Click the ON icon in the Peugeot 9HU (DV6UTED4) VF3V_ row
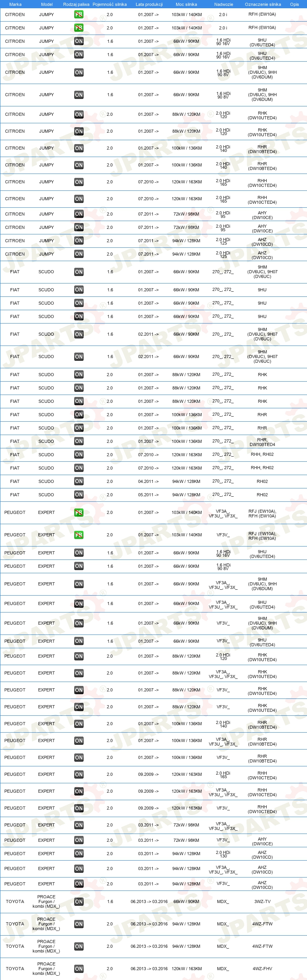Viewport: 307px width, 980px height. (79, 641)
